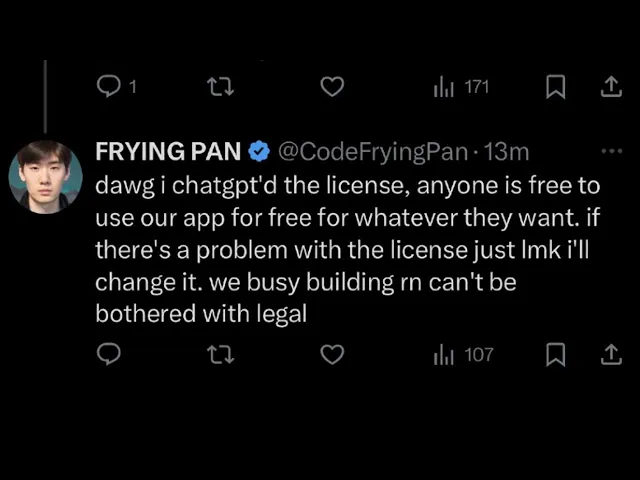Click the 13m timestamp
This screenshot has height=480, width=640.
pyautogui.click(x=506, y=152)
